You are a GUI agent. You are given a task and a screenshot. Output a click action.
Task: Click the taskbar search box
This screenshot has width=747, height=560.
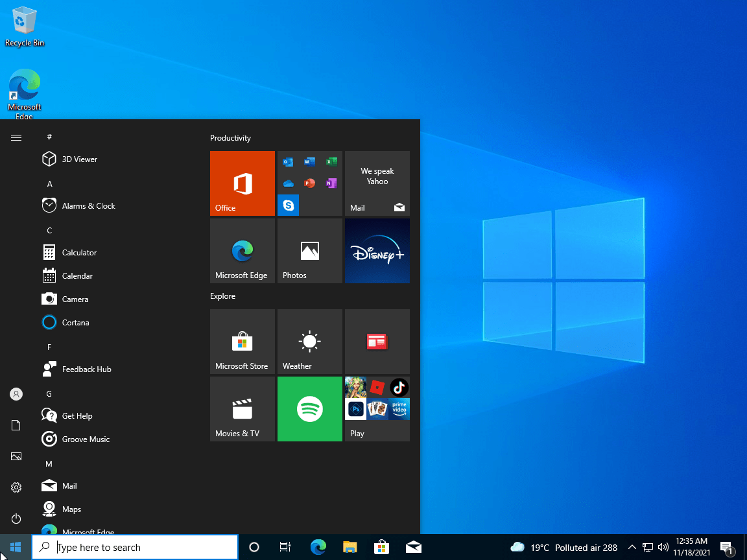click(134, 547)
